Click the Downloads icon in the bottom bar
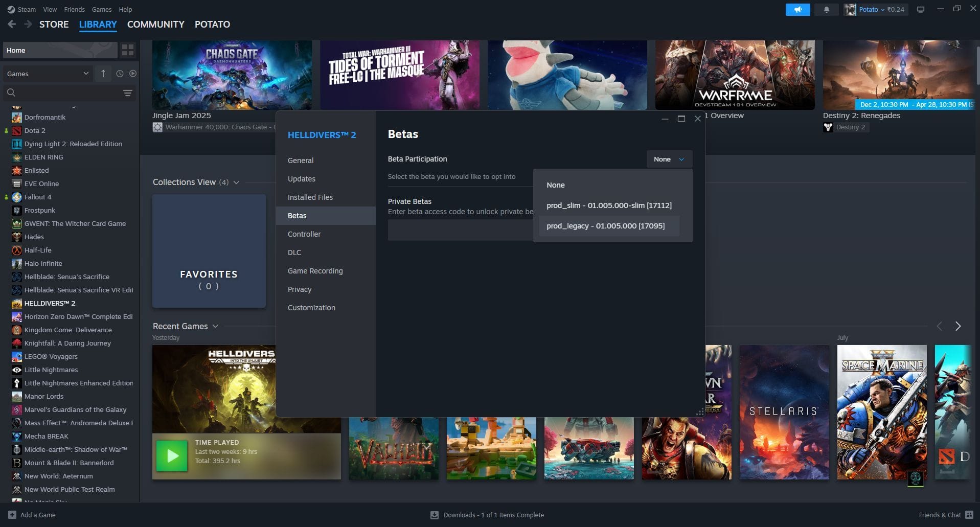 pyautogui.click(x=434, y=515)
